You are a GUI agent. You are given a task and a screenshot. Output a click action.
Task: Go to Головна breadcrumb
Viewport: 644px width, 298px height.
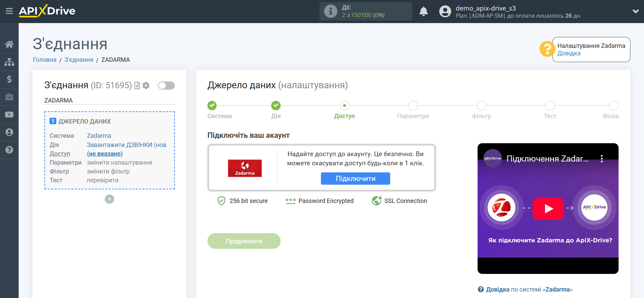(45, 60)
